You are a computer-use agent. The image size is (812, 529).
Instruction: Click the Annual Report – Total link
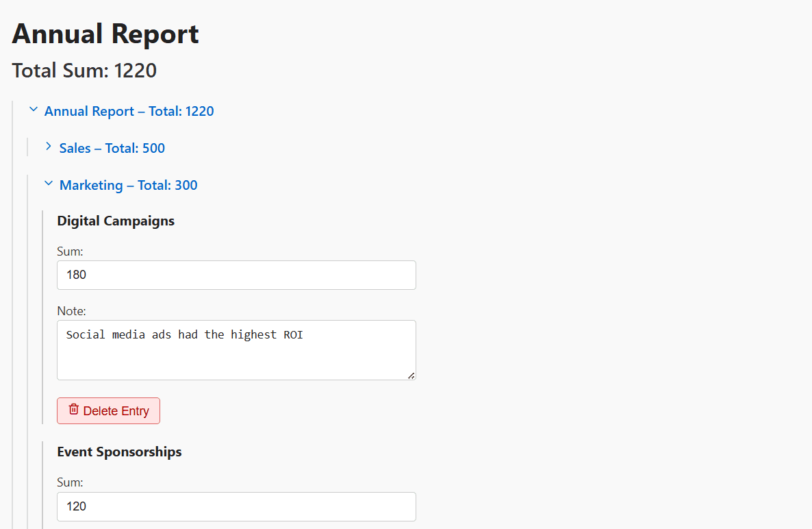tap(129, 111)
